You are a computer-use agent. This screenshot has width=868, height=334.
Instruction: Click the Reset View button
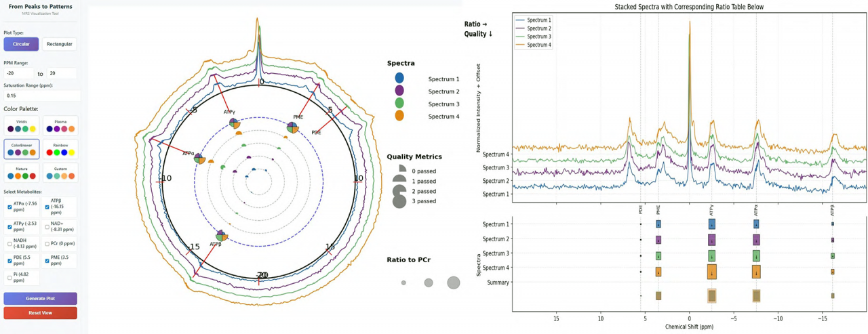(40, 313)
